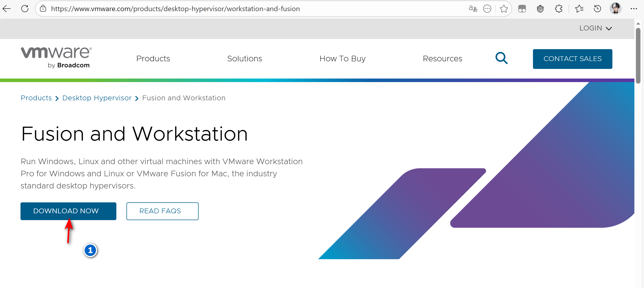Viewport: 644px width, 288px height.
Task: Click the site info lock icon
Action: (43, 9)
